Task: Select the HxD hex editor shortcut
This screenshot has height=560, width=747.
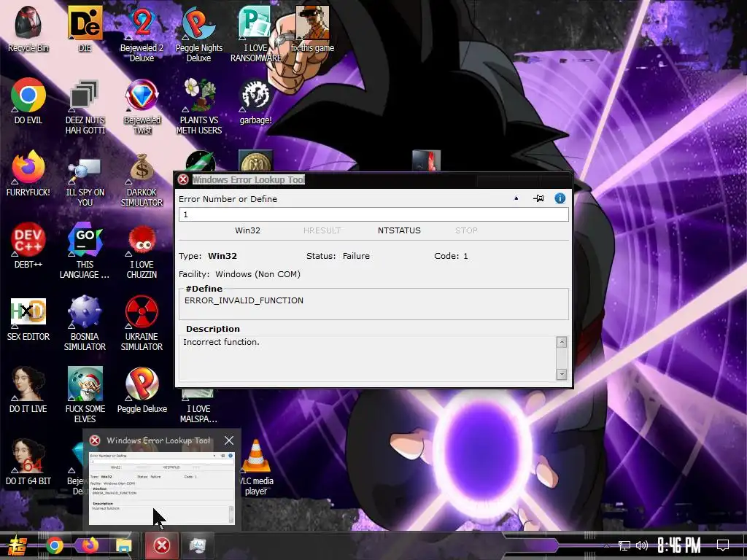Action: click(28, 318)
